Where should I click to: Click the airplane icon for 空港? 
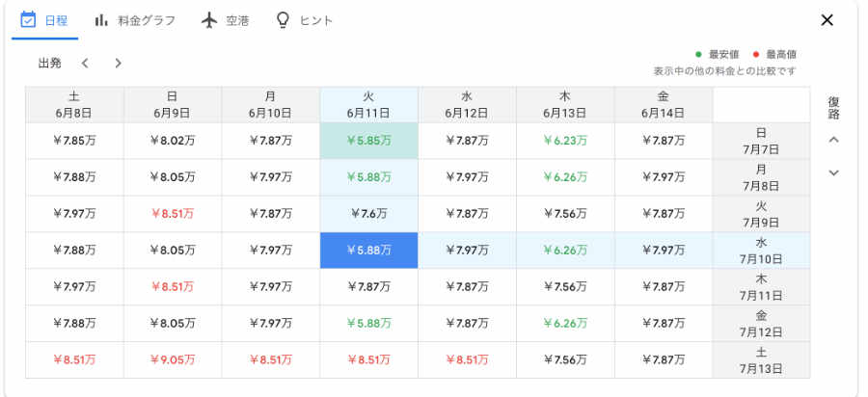209,20
